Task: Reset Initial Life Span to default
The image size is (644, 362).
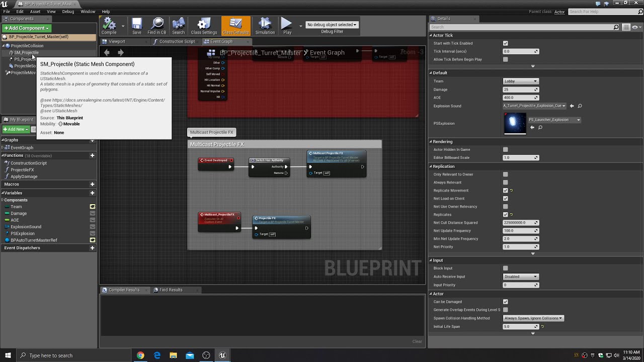Action: pos(542,327)
